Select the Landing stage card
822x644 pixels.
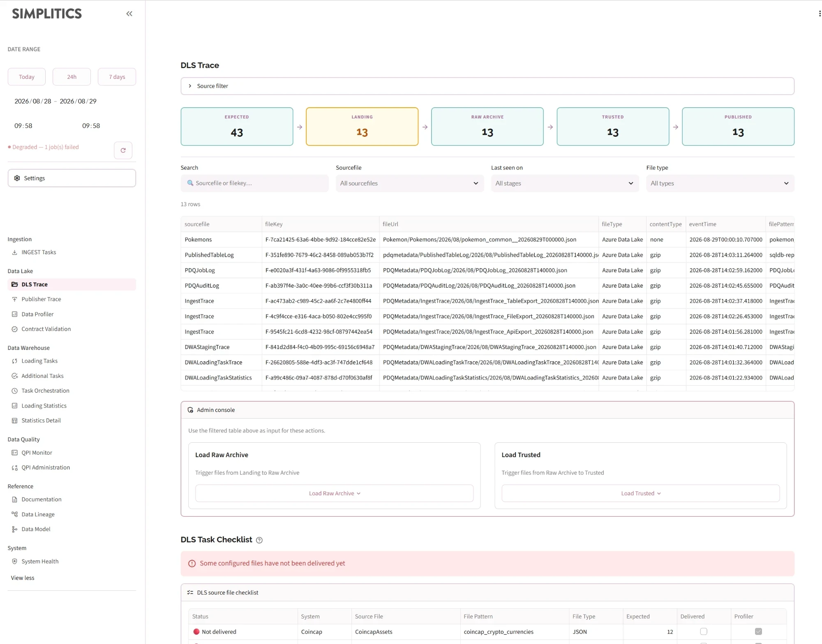point(362,126)
